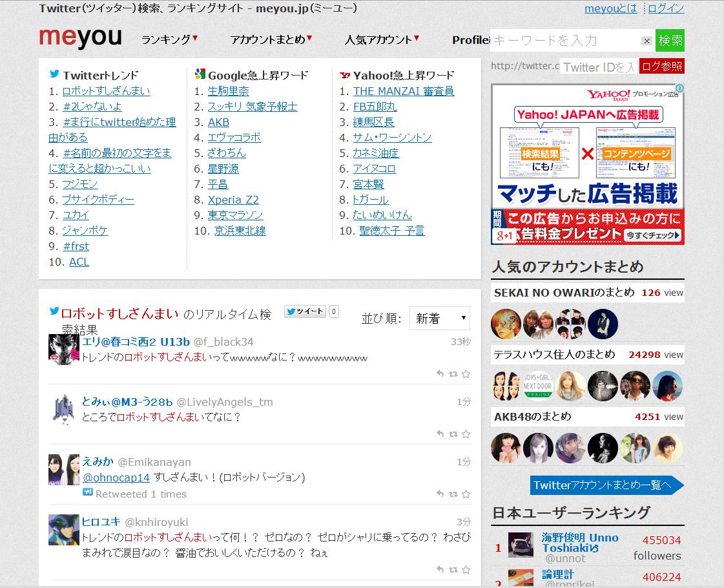Click the meyou site logo

(x=80, y=37)
